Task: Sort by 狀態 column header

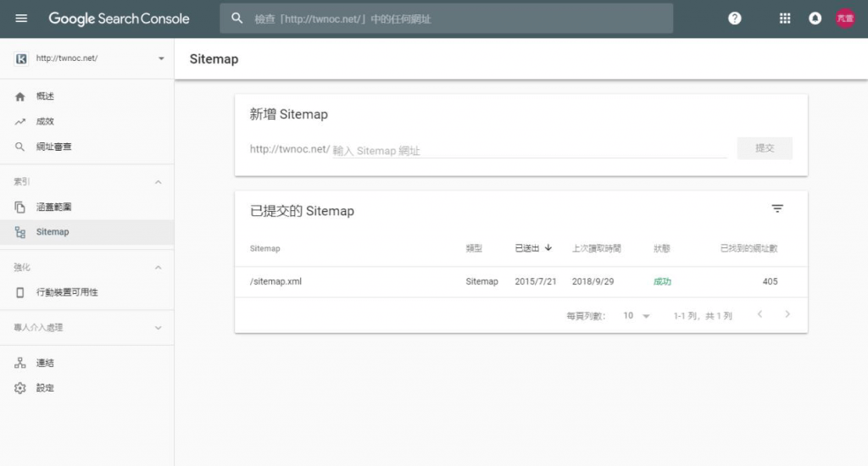Action: (661, 248)
